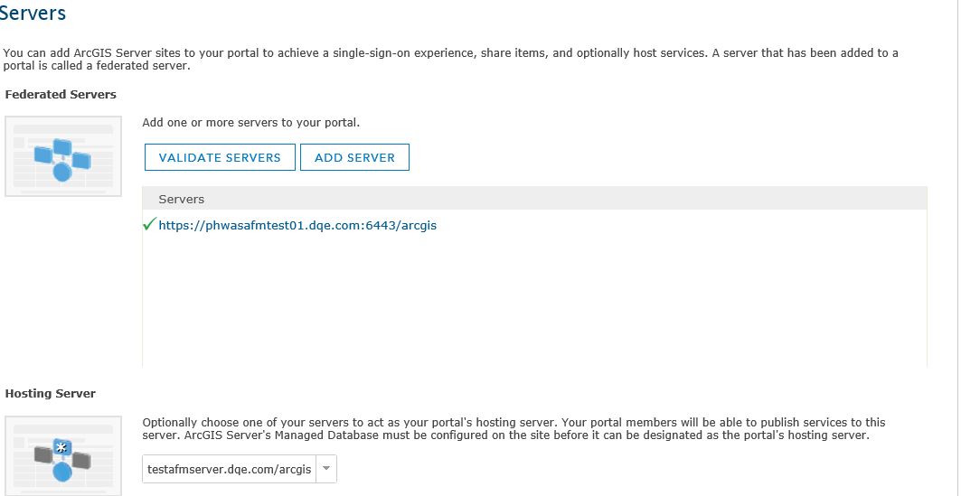Click the Hosting Server section heading
Viewport: 980px width, 496px height.
coord(50,394)
